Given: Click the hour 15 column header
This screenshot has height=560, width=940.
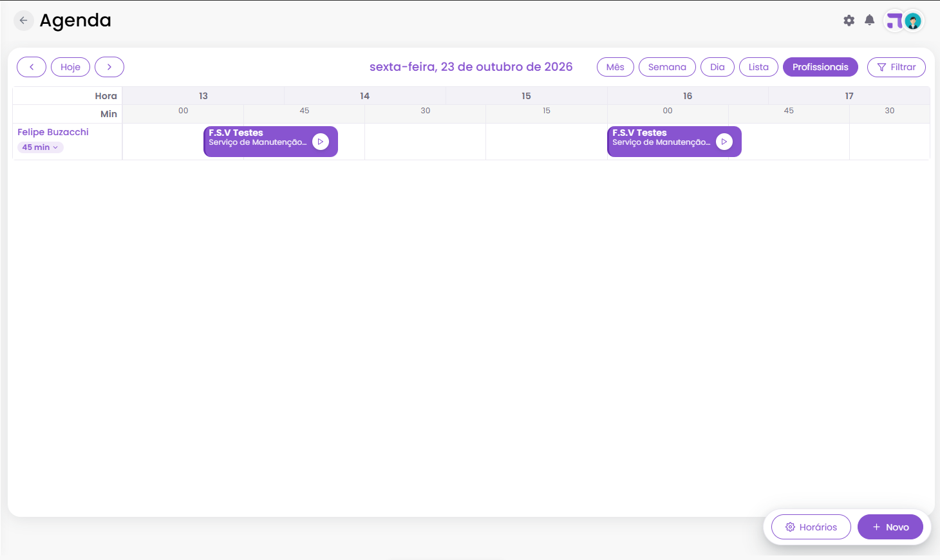Looking at the screenshot, I should 526,96.
